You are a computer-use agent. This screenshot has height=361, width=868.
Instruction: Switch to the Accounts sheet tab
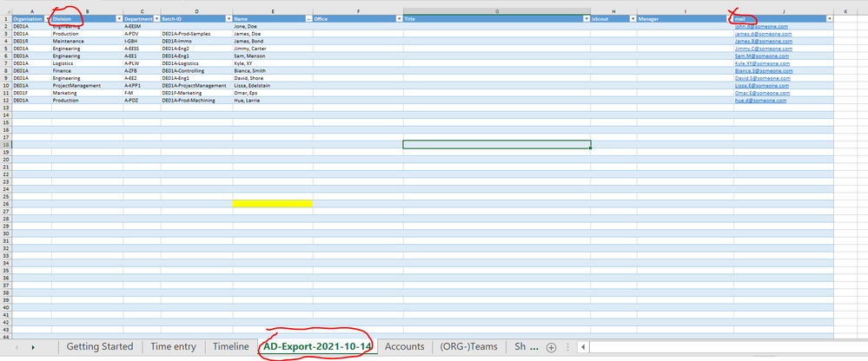click(x=404, y=346)
